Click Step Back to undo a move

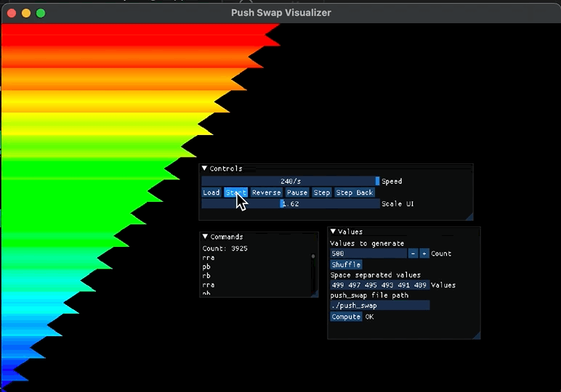pos(355,192)
